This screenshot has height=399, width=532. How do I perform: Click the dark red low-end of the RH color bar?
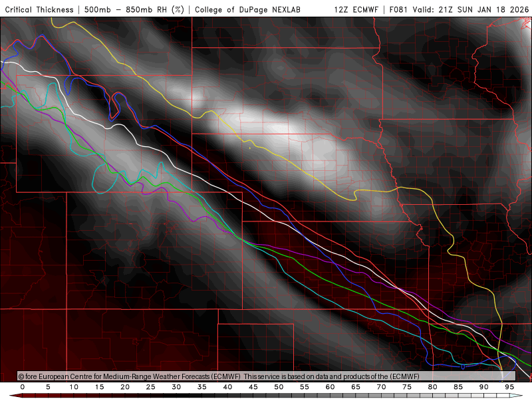15,396
